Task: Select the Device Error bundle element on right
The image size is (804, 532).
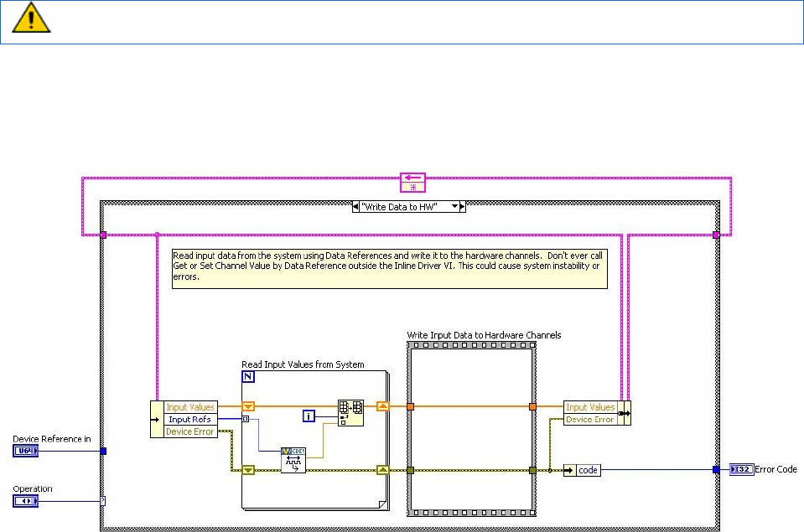Action: [590, 419]
